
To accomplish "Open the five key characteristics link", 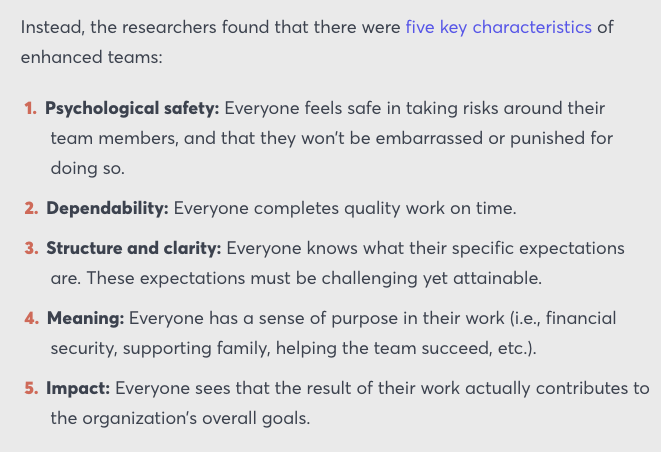I will point(499,27).
